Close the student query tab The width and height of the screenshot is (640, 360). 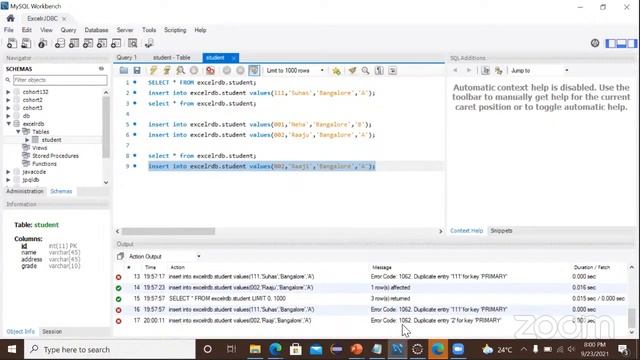pyautogui.click(x=233, y=58)
